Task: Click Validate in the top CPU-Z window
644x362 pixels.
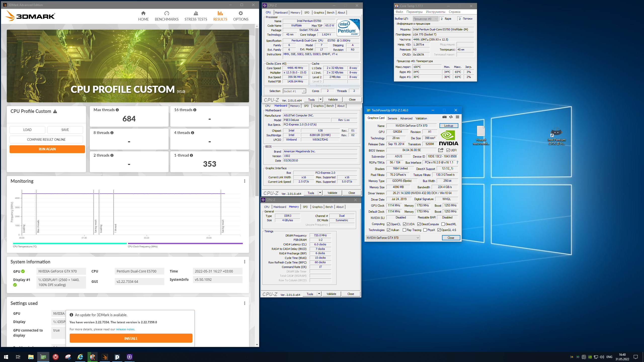Action: pyautogui.click(x=333, y=100)
